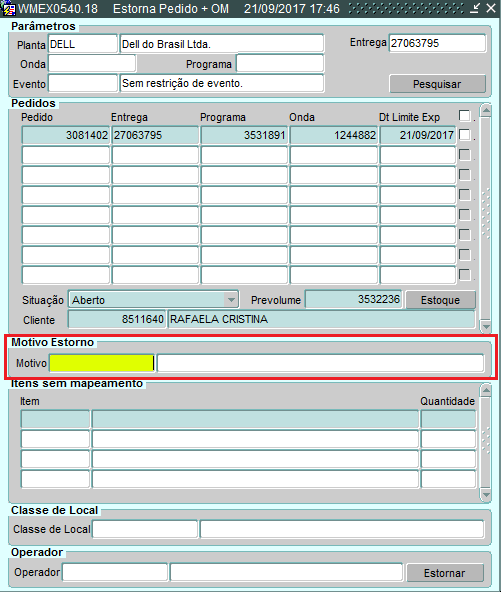The width and height of the screenshot is (504, 594).
Task: Tick the checkbox on the second Pedidos row
Action: [x=465, y=155]
